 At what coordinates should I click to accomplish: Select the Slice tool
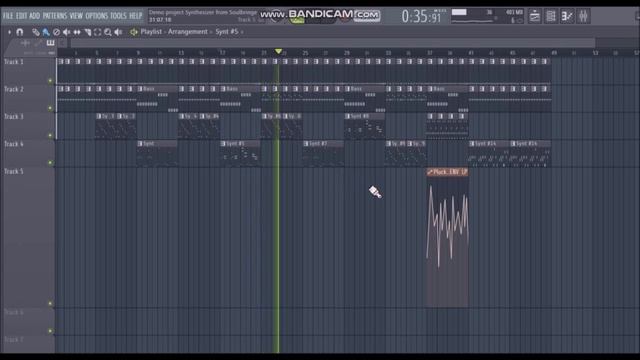[x=87, y=32]
